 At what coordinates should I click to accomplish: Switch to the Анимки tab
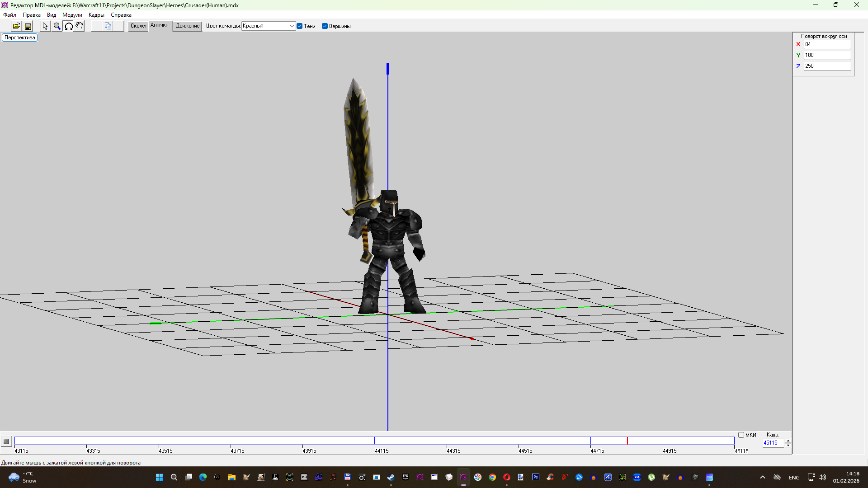coord(160,25)
